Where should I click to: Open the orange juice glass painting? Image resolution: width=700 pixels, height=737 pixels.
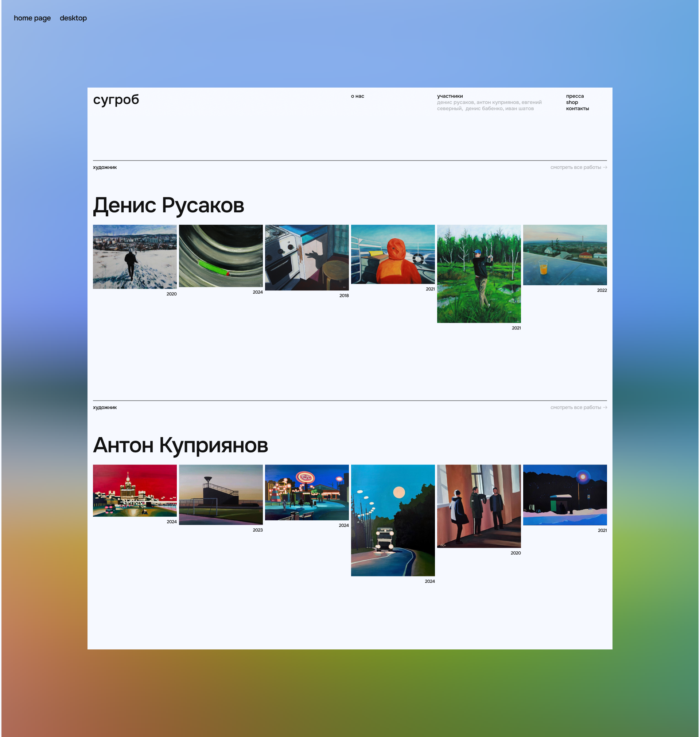coord(564,255)
